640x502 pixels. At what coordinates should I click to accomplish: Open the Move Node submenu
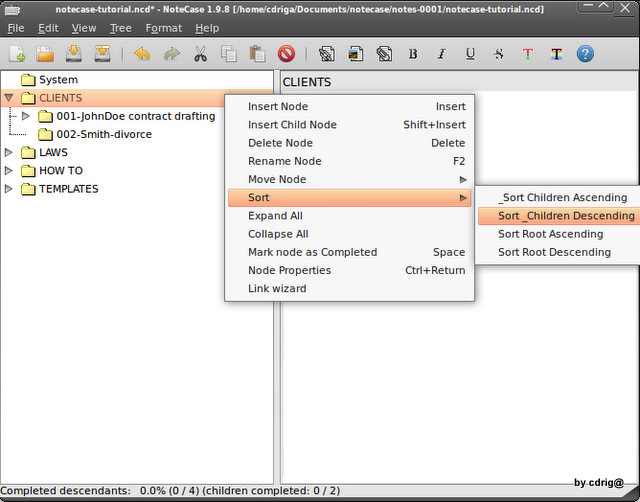[x=349, y=179]
